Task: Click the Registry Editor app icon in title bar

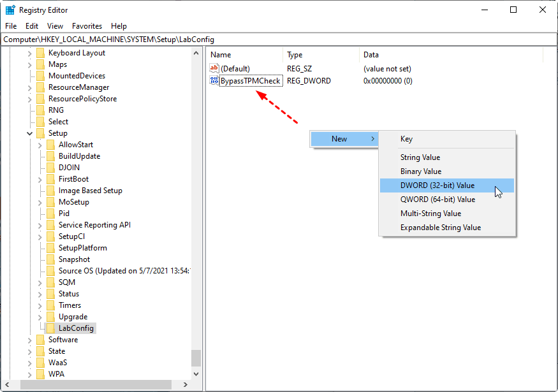Action: click(10, 10)
